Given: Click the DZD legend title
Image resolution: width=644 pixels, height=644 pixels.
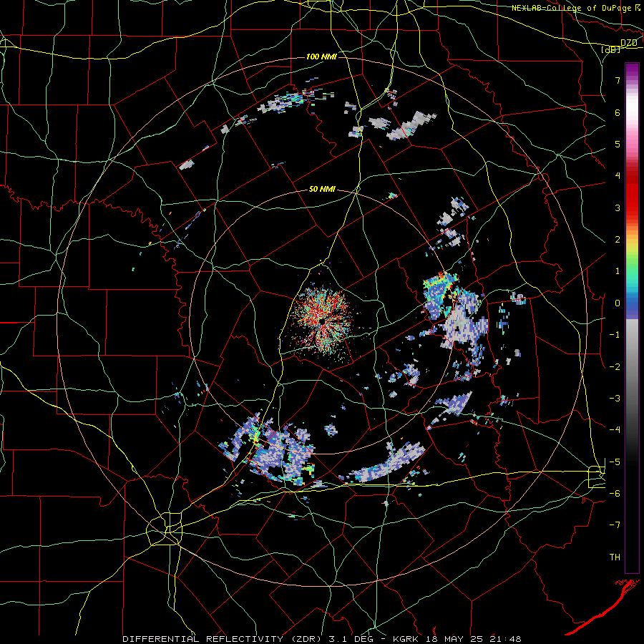Looking at the screenshot, I should pos(629,43).
